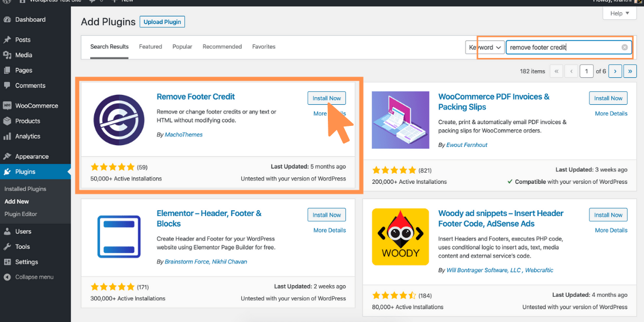The image size is (644, 322).
Task: Open the Keyword search type dropdown
Action: (x=485, y=47)
